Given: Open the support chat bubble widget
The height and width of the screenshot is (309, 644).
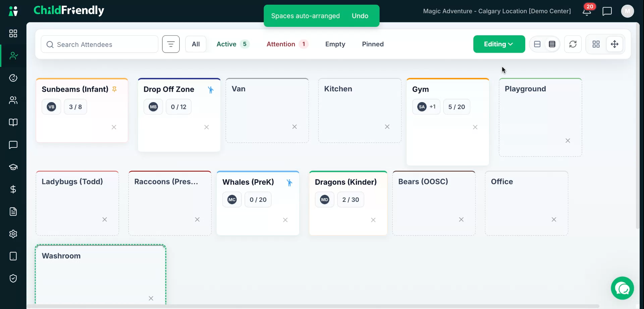Looking at the screenshot, I should (623, 288).
